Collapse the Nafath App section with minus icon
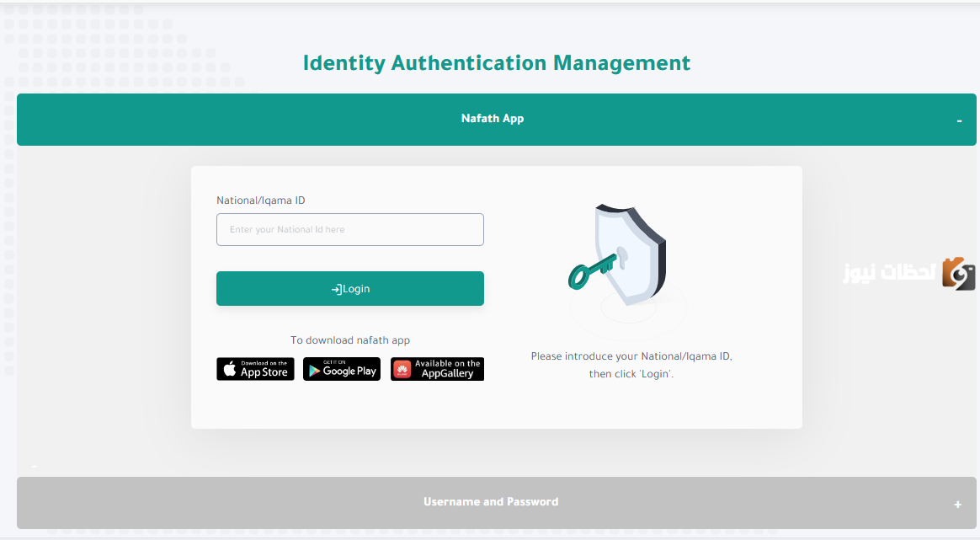This screenshot has width=980, height=540. click(x=959, y=120)
